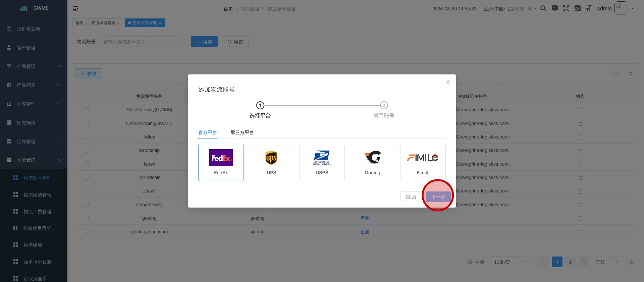This screenshot has height=282, width=644.
Task: Go to page 2 in pagination
Action: pyautogui.click(x=570, y=262)
